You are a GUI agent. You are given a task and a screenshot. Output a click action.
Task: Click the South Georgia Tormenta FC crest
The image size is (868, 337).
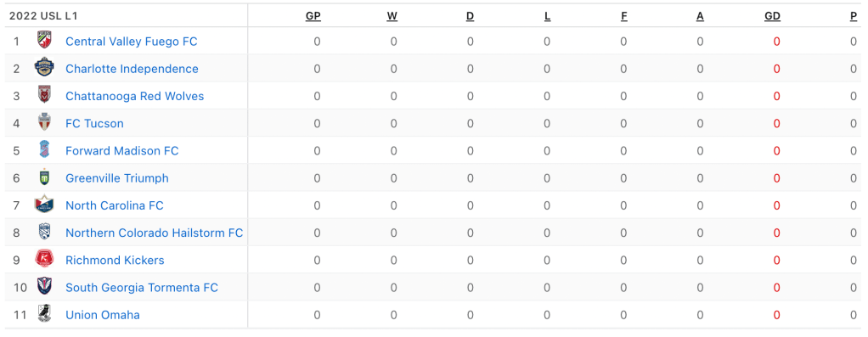[x=44, y=287]
